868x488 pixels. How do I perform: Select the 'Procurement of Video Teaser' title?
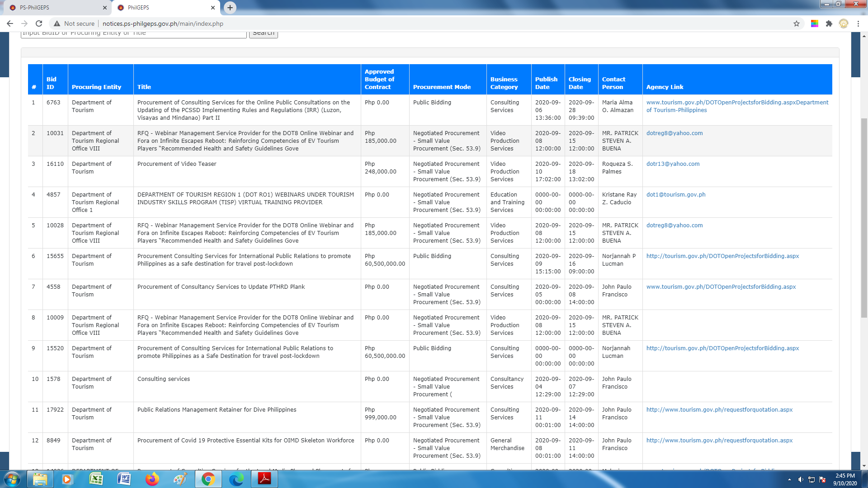(177, 164)
